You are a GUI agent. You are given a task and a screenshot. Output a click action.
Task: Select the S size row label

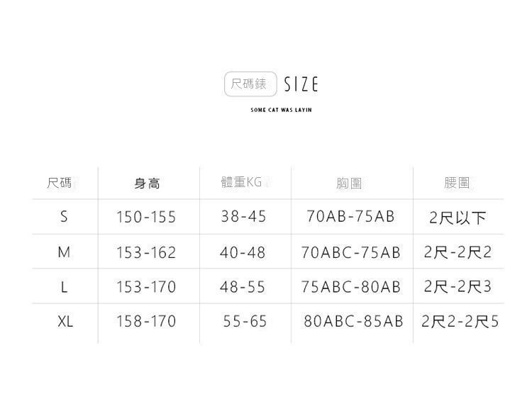pos(64,217)
